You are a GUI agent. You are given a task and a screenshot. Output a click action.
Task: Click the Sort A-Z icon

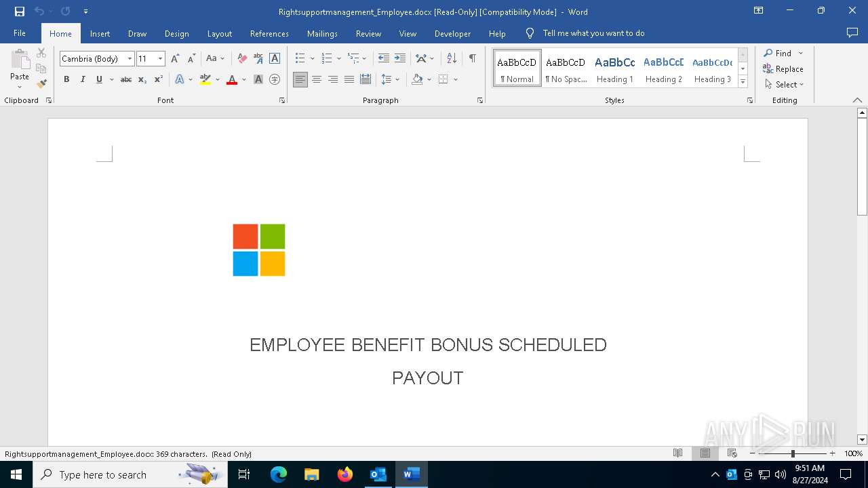452,59
